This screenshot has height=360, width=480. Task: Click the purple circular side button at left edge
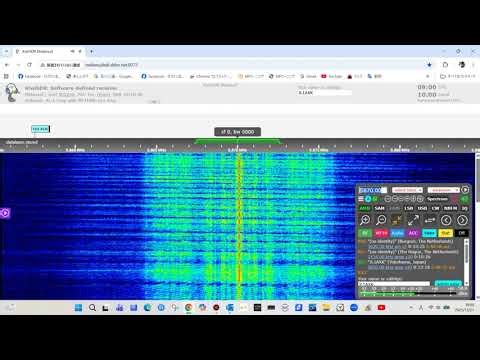5,213
